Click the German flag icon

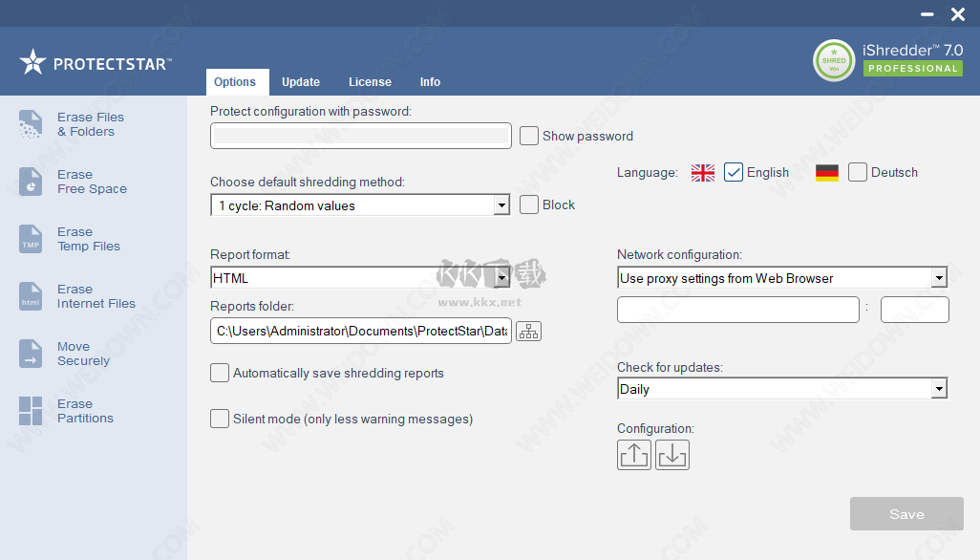[827, 173]
